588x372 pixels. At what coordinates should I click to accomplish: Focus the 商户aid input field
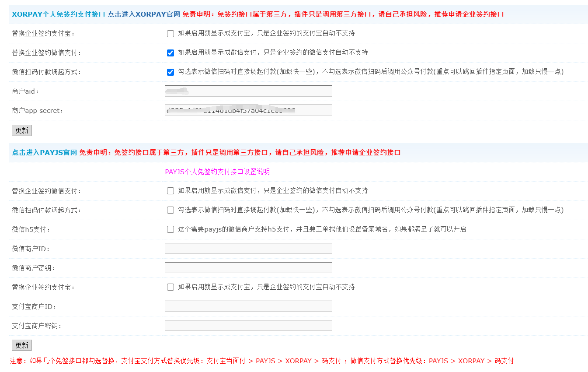tap(248, 91)
